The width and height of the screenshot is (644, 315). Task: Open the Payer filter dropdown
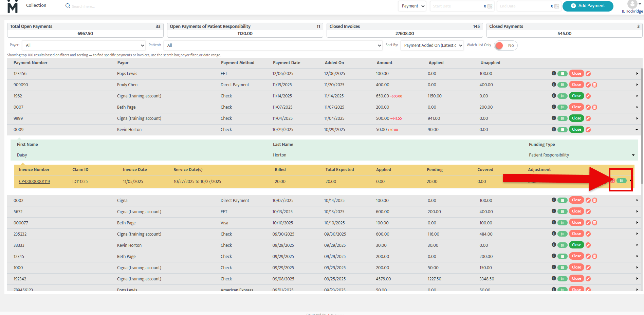click(x=84, y=45)
